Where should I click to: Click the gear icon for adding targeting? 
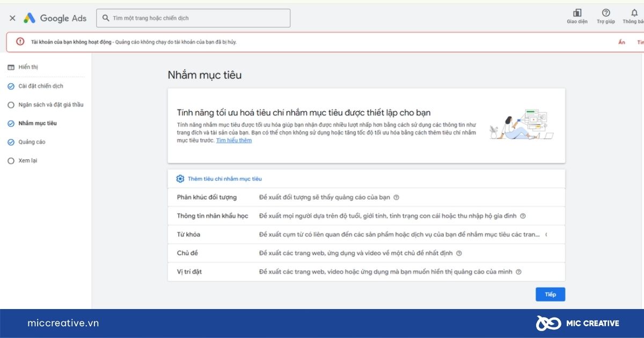click(180, 179)
